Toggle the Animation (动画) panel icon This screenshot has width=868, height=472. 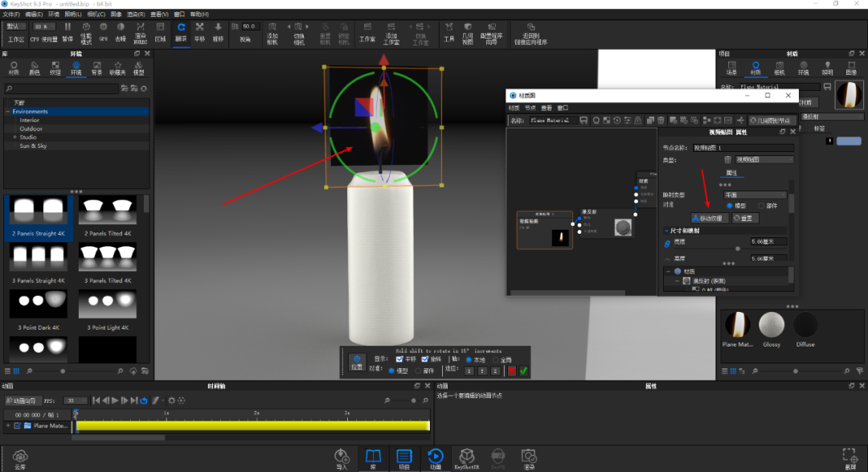pos(436,459)
